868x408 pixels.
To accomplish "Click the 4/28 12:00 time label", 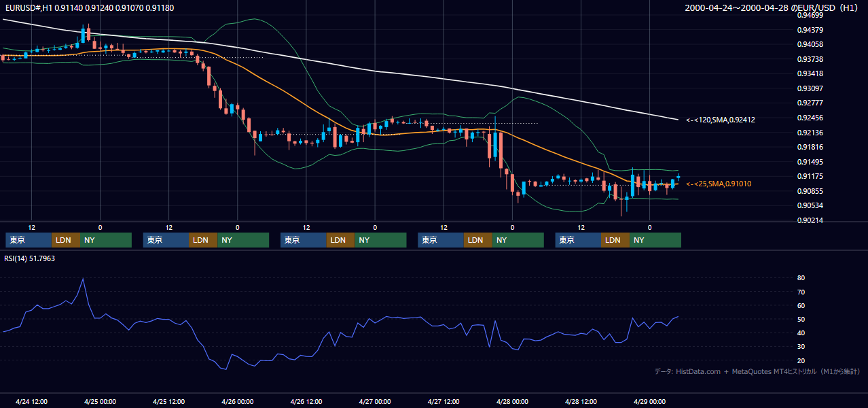I will click(x=581, y=401).
